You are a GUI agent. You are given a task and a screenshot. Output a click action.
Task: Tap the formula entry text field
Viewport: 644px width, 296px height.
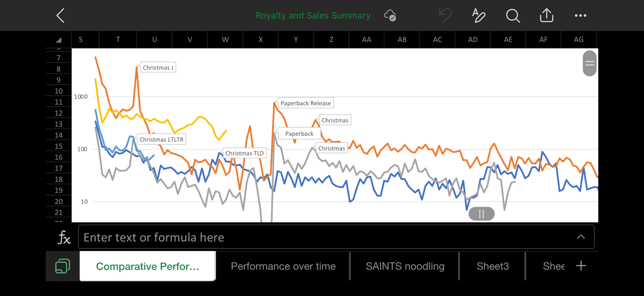pos(322,237)
